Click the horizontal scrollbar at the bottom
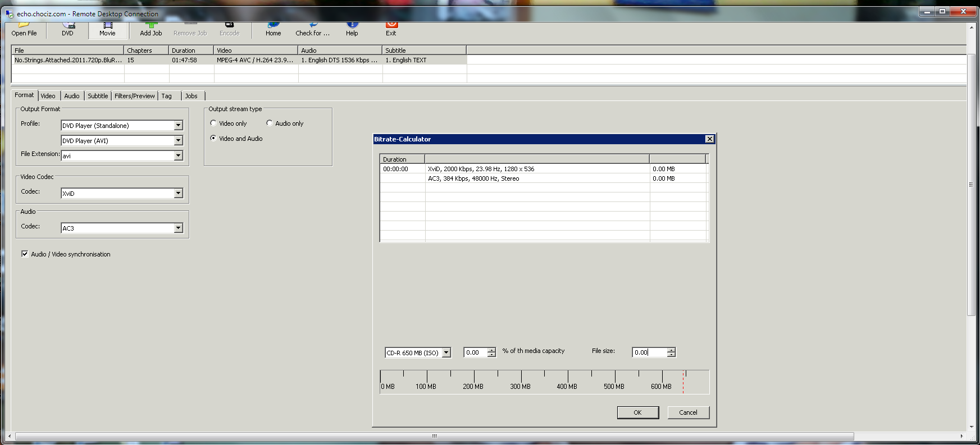Screen dimensions: 980x445 434,436
